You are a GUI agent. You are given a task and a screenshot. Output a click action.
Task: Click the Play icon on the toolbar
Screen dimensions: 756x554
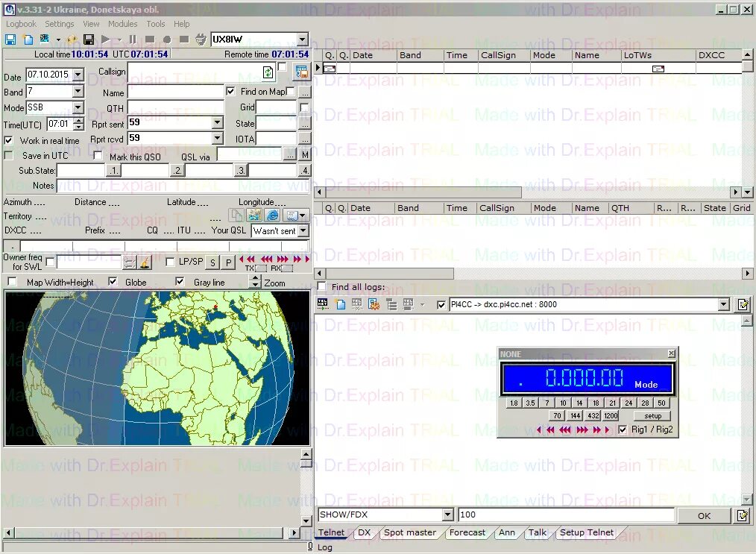[107, 39]
